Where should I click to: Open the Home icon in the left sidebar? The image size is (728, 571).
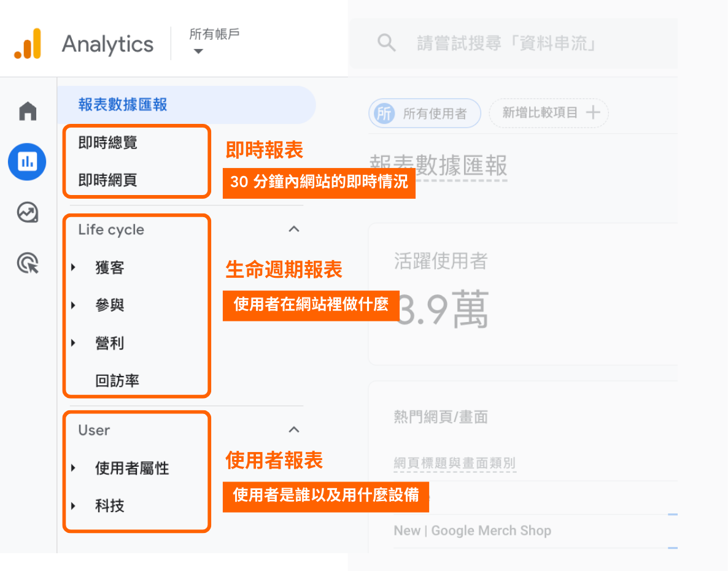click(27, 111)
